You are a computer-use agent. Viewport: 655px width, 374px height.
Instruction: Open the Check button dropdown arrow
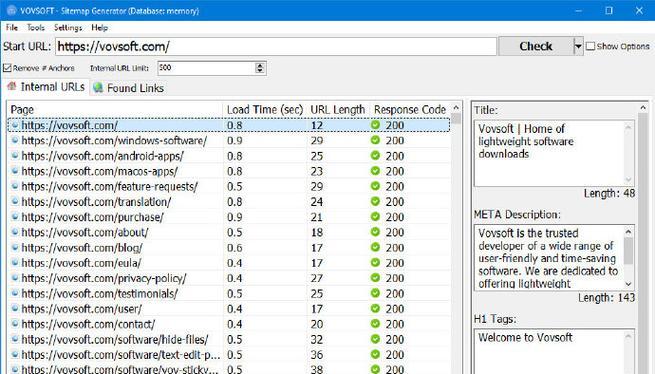click(578, 46)
